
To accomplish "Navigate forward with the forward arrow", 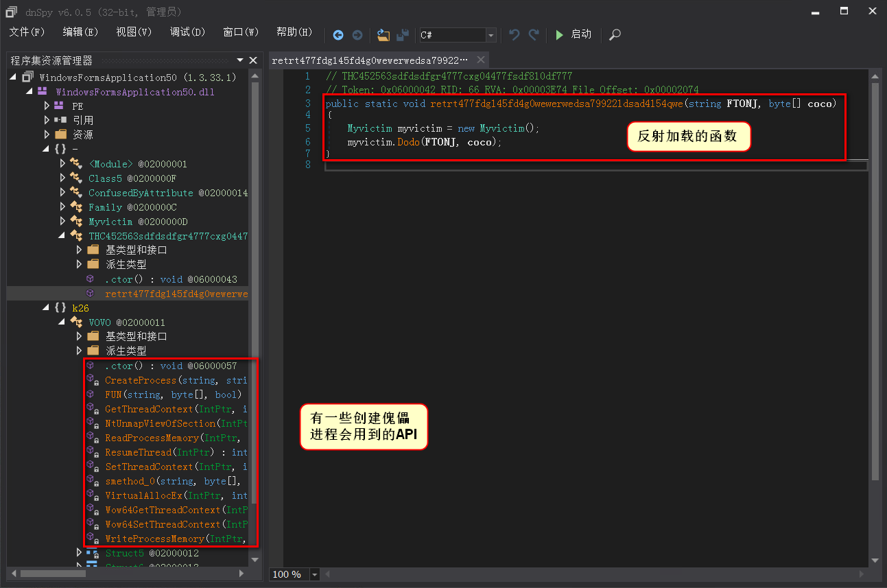I will click(357, 35).
